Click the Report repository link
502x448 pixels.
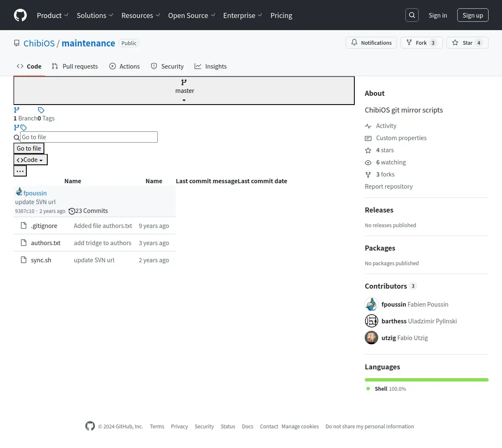click(x=389, y=187)
